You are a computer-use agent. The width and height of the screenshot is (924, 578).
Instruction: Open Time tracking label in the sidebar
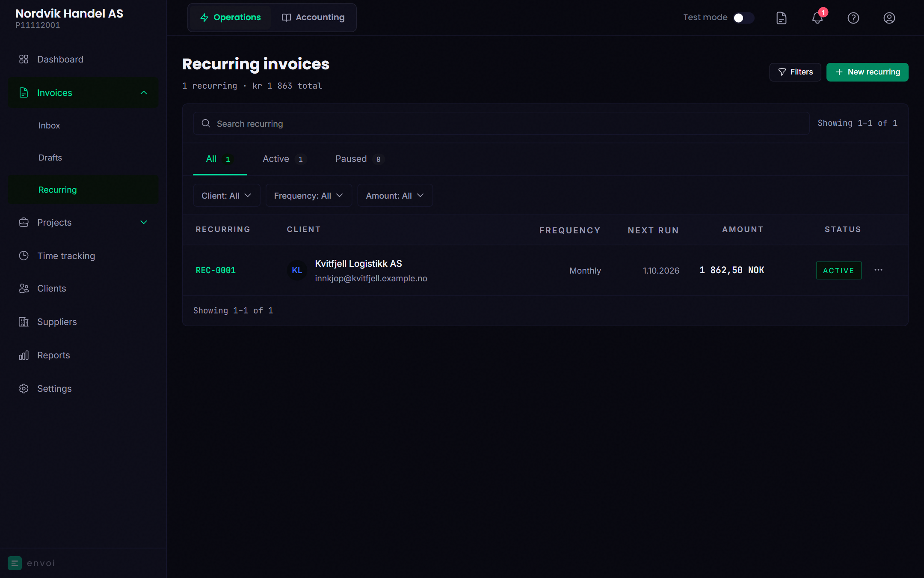pyautogui.click(x=66, y=256)
